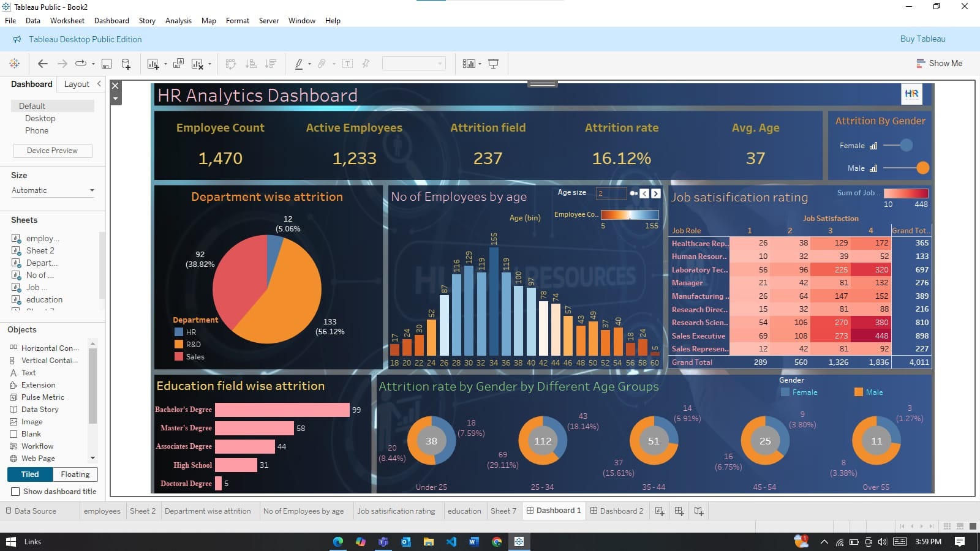Select the Tiled layout option
The width and height of the screenshot is (980, 551).
click(x=30, y=474)
